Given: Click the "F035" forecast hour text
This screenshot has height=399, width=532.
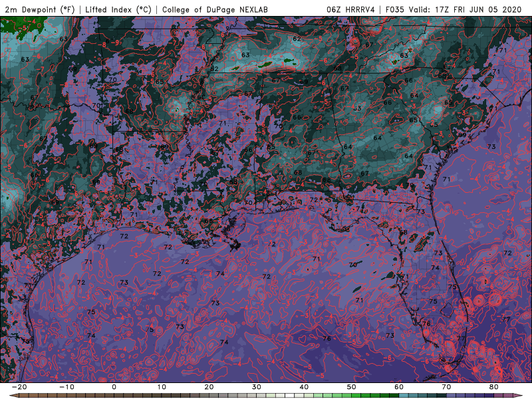Looking at the screenshot, I should (x=395, y=10).
